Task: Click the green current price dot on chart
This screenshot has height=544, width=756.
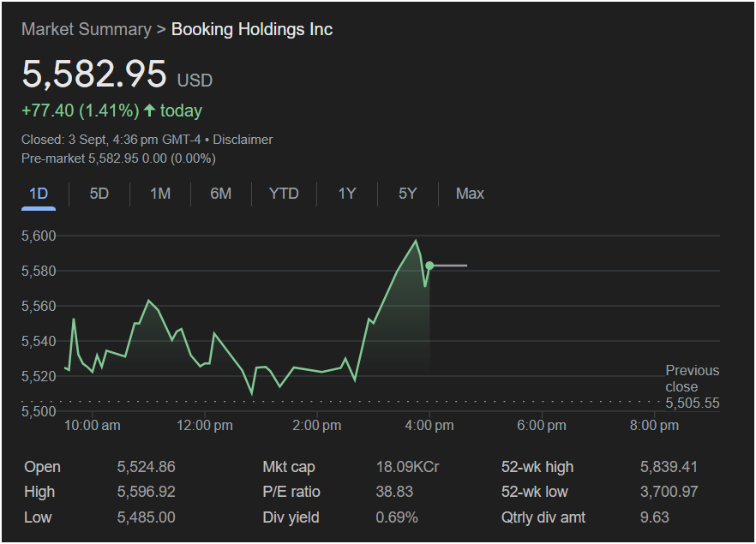Action: point(429,266)
